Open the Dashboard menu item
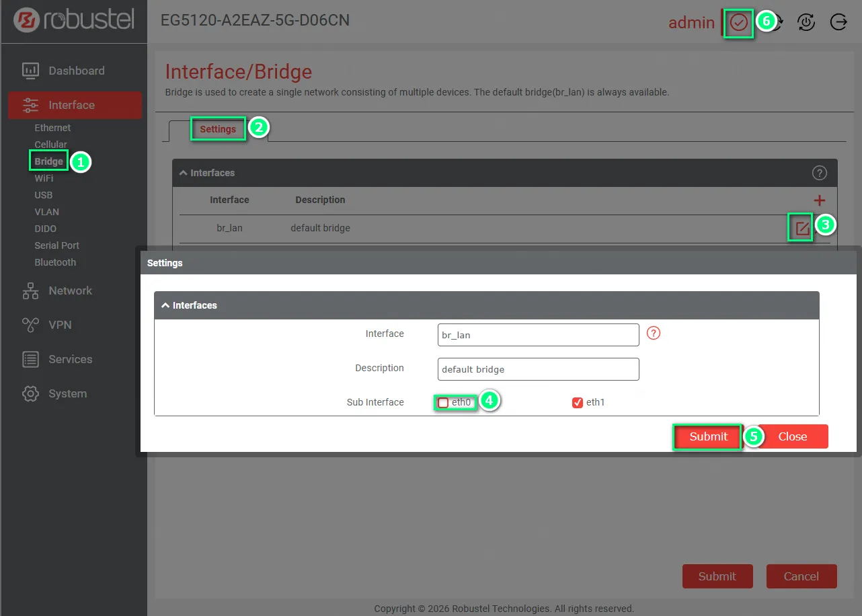 (x=76, y=71)
